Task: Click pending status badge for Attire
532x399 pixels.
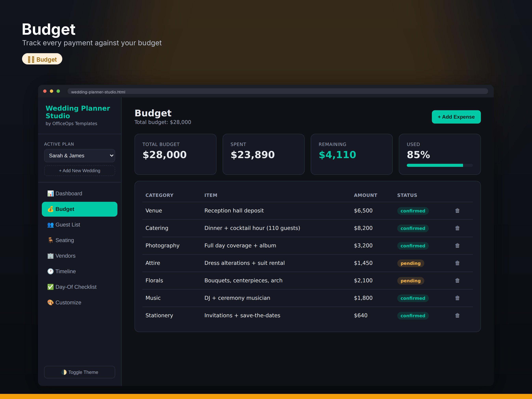Action: click(x=411, y=263)
